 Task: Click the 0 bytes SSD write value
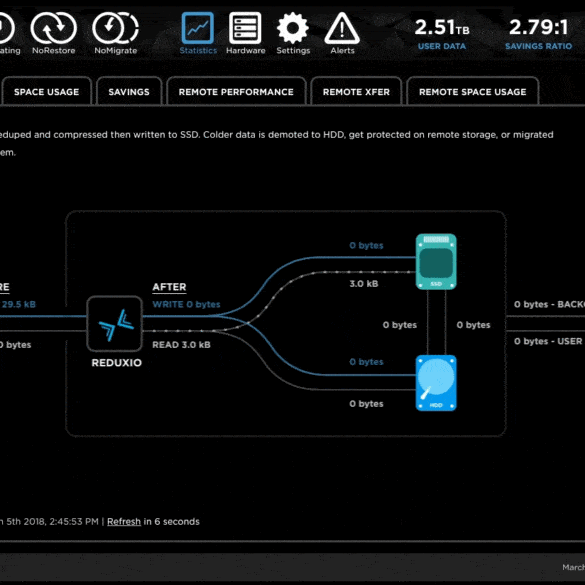(x=366, y=245)
